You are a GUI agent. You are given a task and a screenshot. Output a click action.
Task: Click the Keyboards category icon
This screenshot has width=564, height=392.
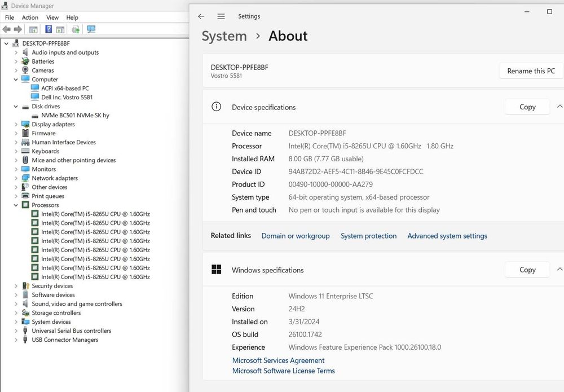click(25, 151)
